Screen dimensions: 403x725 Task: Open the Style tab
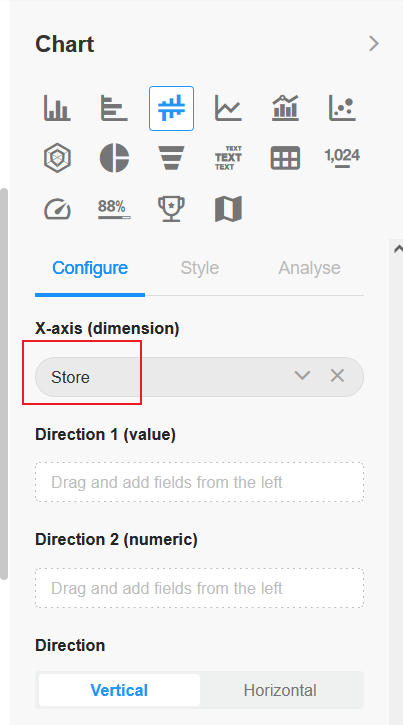point(200,268)
